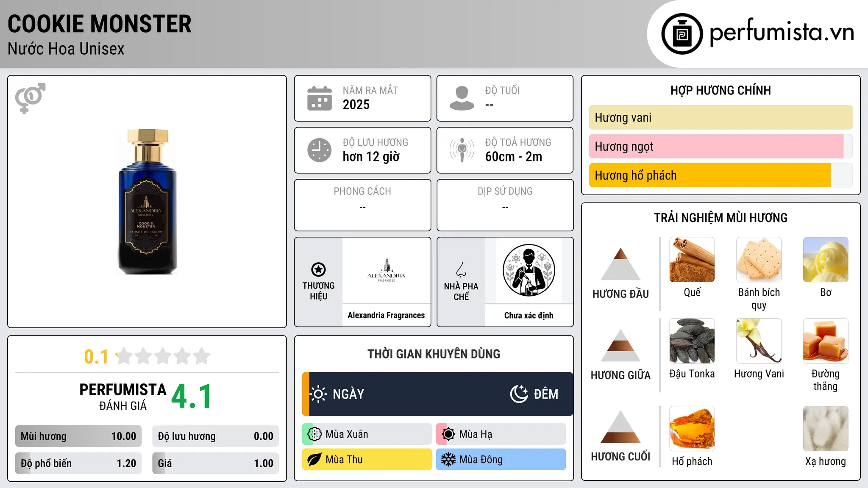
Task: Click the Độ lưu hương 0.00 score bar
Action: pyautogui.click(x=216, y=436)
